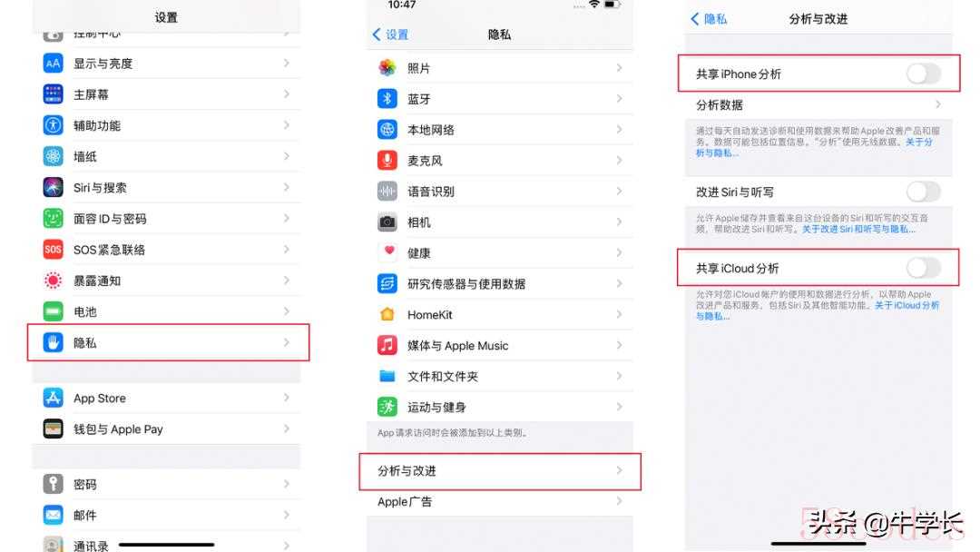This screenshot has height=552, width=980.
Task: Open the 分析与改进 row chevron
Action: pos(620,470)
